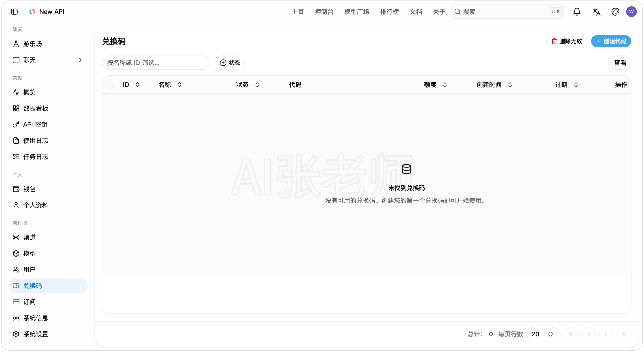Click the 管理员 sidebar section label
Image resolution: width=644 pixels, height=352 pixels.
coord(20,223)
